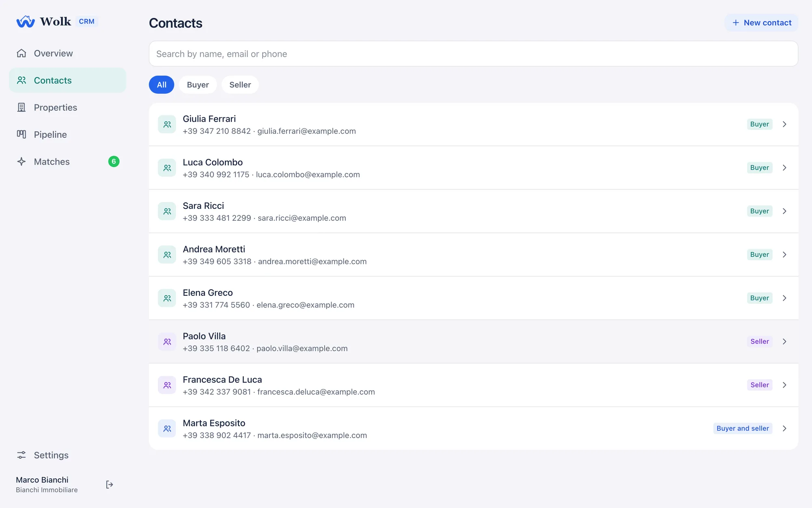Filter contacts by Seller chip
The height and width of the screenshot is (508, 812).
point(240,85)
